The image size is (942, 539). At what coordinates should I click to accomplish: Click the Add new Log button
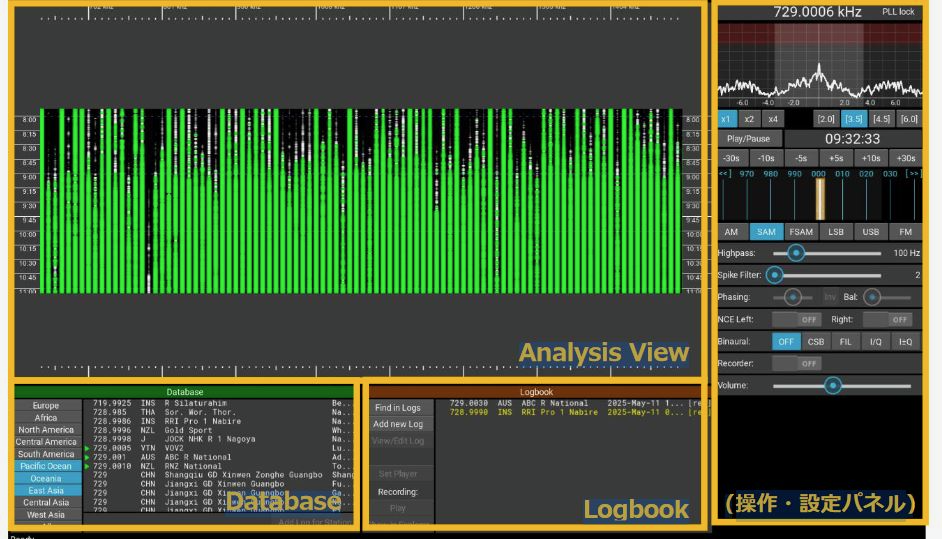click(397, 425)
